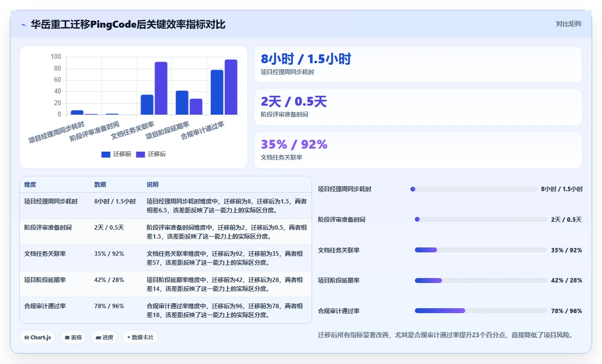This screenshot has width=602, height=364.
Task: Select the 表格 tag chip
Action: coord(73,337)
